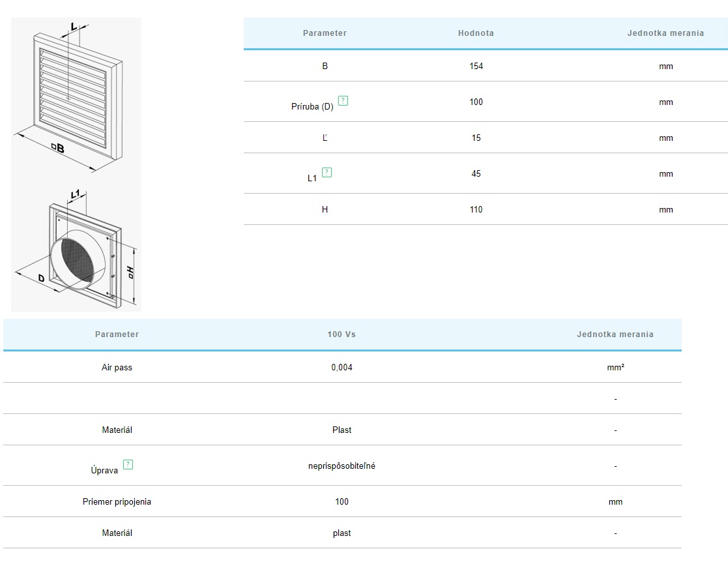This screenshot has height=564, width=728.
Task: Click the Parameter header in the upper table
Action: pyautogui.click(x=325, y=33)
